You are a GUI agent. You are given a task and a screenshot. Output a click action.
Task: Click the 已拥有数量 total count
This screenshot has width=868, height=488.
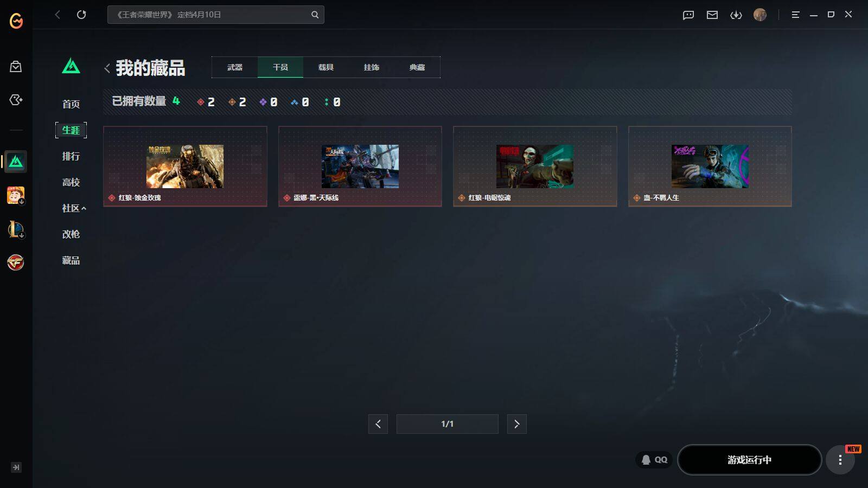click(x=146, y=101)
